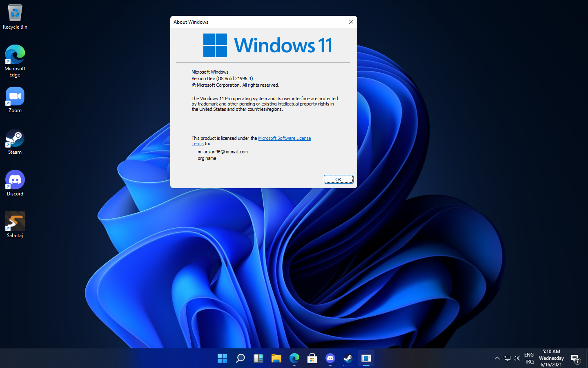588x368 pixels.
Task: Select the Sabotaj desktop shortcut
Action: pyautogui.click(x=15, y=225)
